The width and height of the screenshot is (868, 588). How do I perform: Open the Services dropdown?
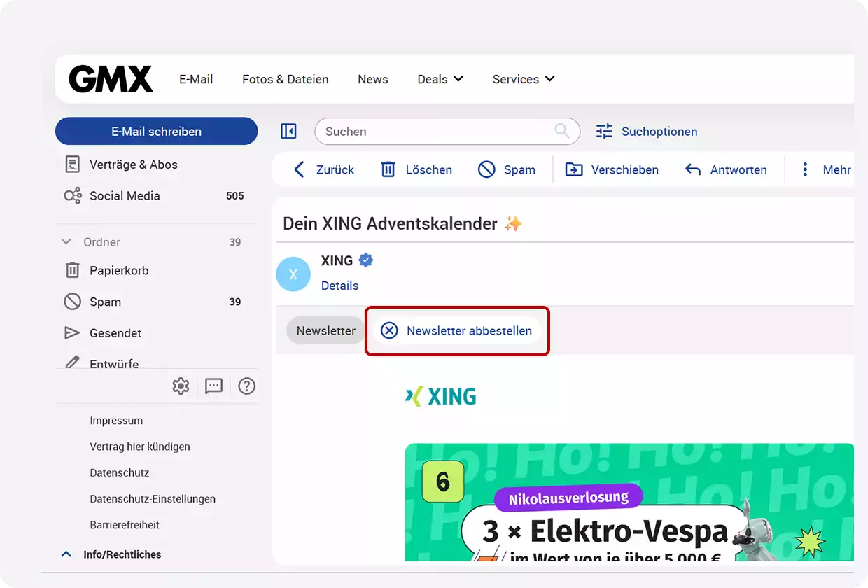(522, 79)
